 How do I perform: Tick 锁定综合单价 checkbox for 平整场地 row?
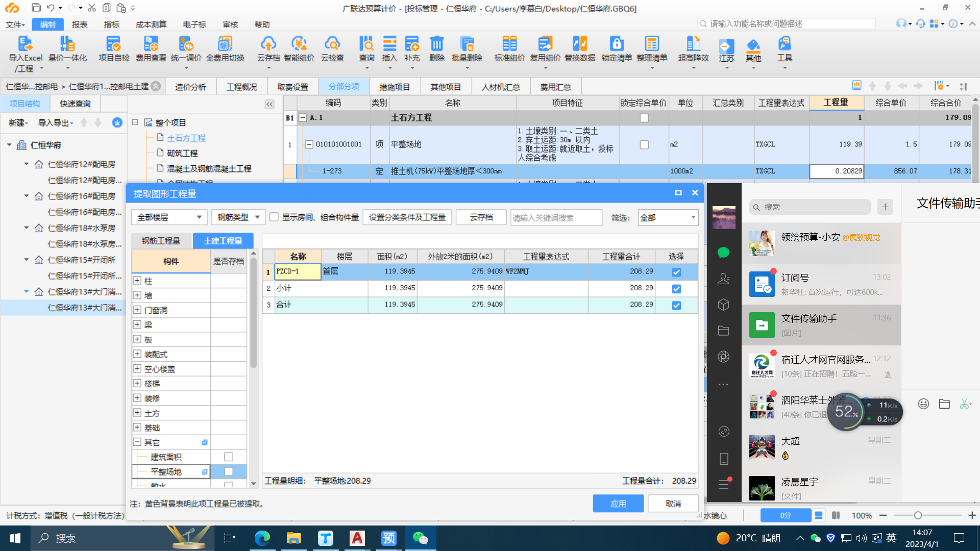point(644,145)
